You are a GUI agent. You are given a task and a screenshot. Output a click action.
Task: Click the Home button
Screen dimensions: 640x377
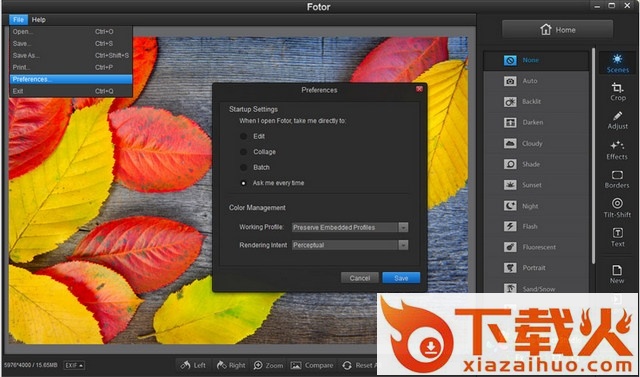(558, 29)
